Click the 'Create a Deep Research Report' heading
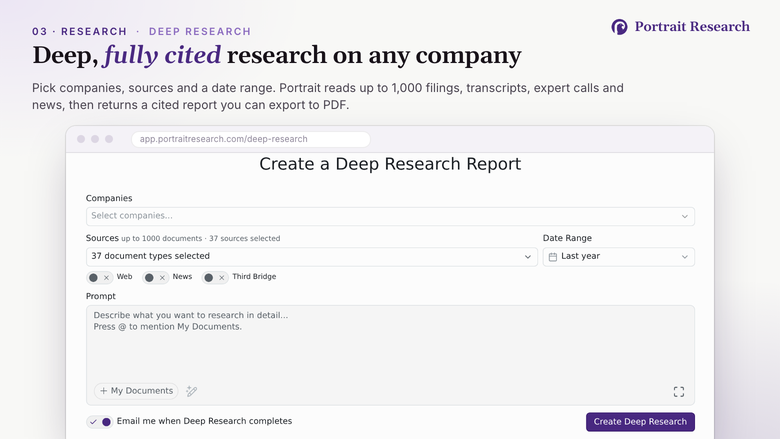The width and height of the screenshot is (780, 439). pyautogui.click(x=390, y=164)
